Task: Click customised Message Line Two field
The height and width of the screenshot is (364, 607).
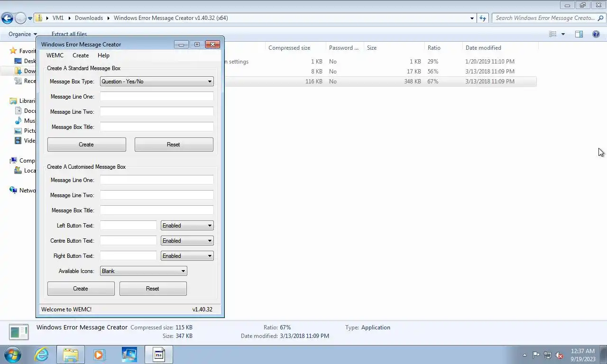Action: pos(156,195)
